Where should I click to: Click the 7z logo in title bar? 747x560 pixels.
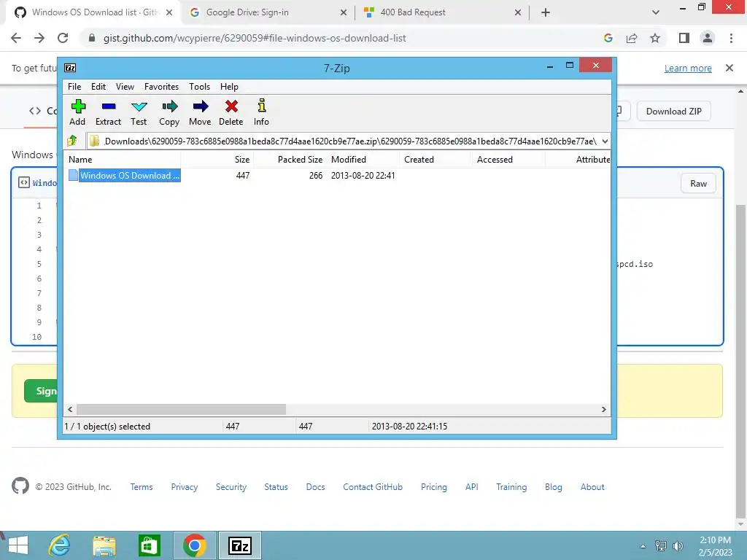pyautogui.click(x=70, y=68)
